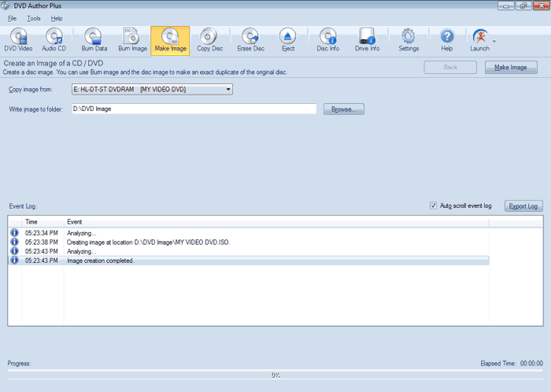
Task: Select the Audio CD tool
Action: [54, 39]
